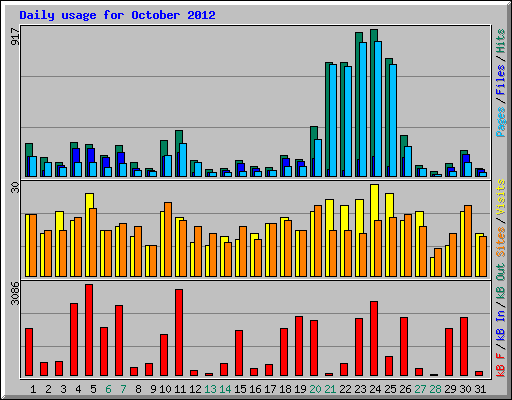Select day 5 on the x-axis
Image resolution: width=512 pixels, height=400 pixels.
(93, 389)
